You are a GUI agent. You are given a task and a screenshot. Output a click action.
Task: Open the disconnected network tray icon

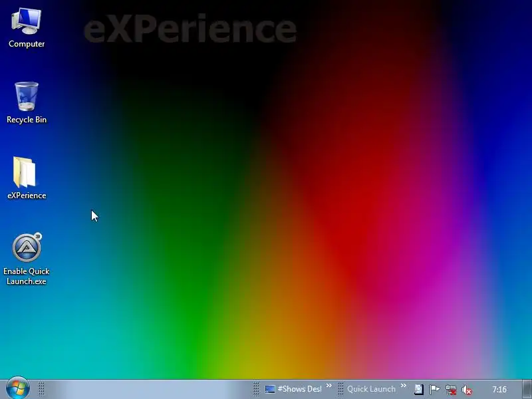coord(451,390)
